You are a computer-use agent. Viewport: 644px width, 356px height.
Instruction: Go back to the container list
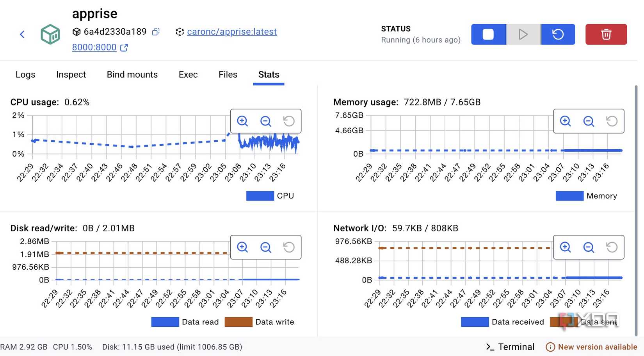pyautogui.click(x=22, y=34)
